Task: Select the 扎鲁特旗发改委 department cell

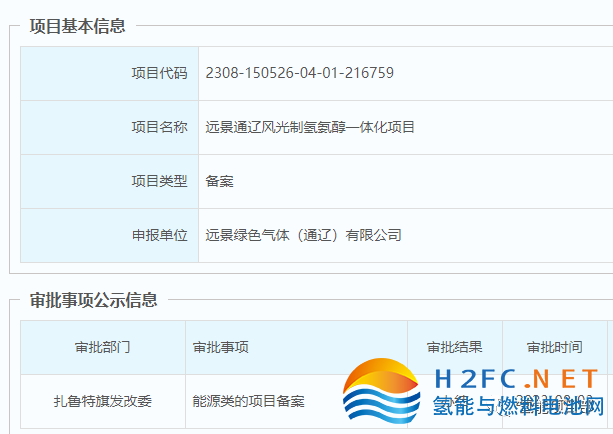Action: (102, 401)
